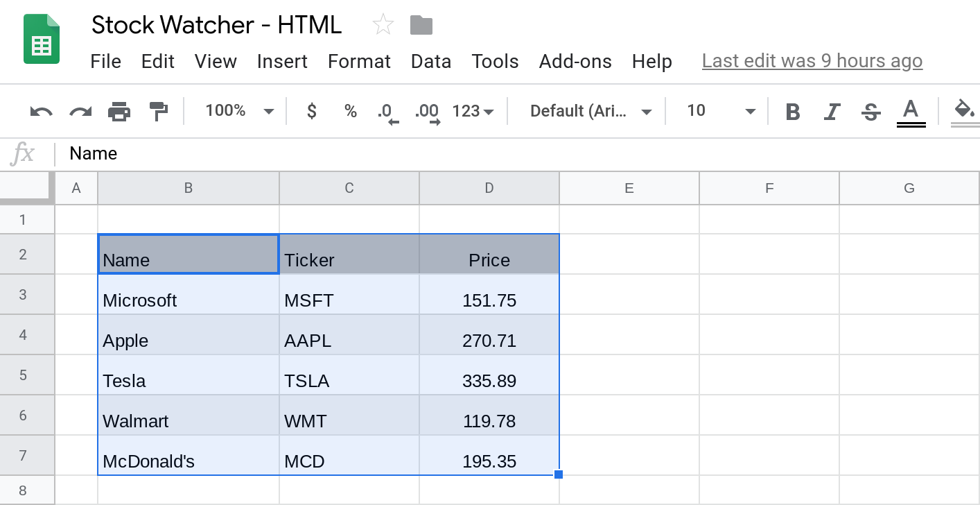Select column B header
The image size is (980, 505).
click(189, 188)
